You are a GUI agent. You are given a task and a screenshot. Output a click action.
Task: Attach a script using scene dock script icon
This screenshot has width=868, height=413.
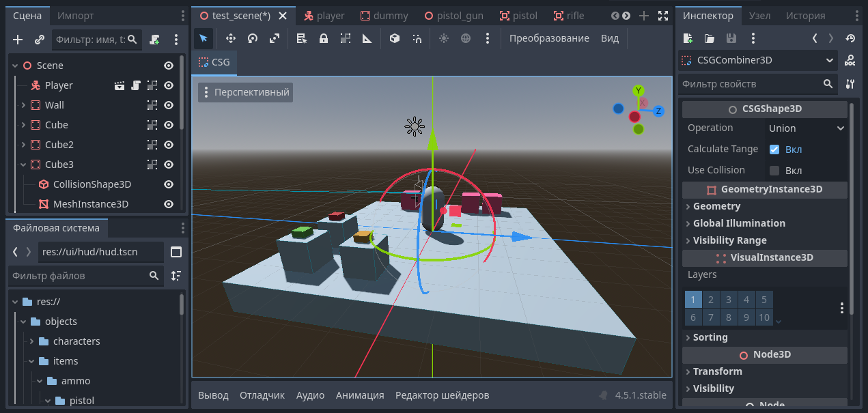(x=155, y=40)
